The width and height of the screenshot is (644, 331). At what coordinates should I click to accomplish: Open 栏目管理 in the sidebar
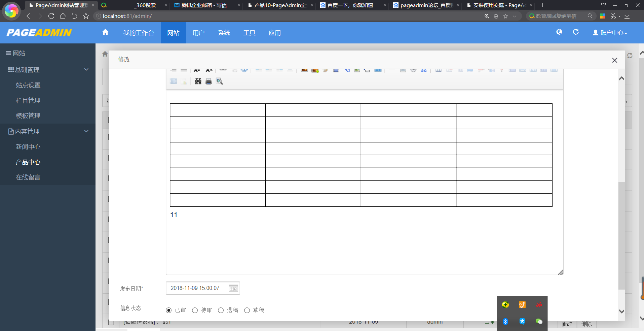click(28, 100)
